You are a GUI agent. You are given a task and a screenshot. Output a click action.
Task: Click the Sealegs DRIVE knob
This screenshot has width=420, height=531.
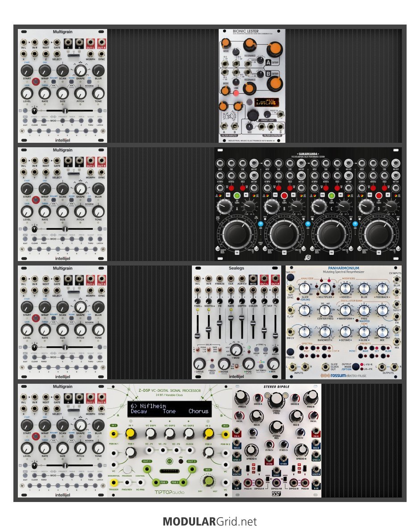[199, 364]
